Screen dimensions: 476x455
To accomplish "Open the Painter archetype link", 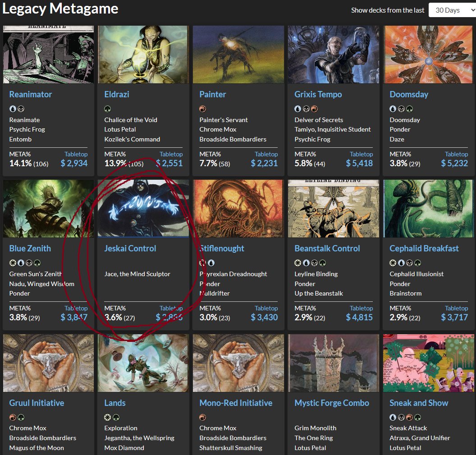I will (212, 94).
